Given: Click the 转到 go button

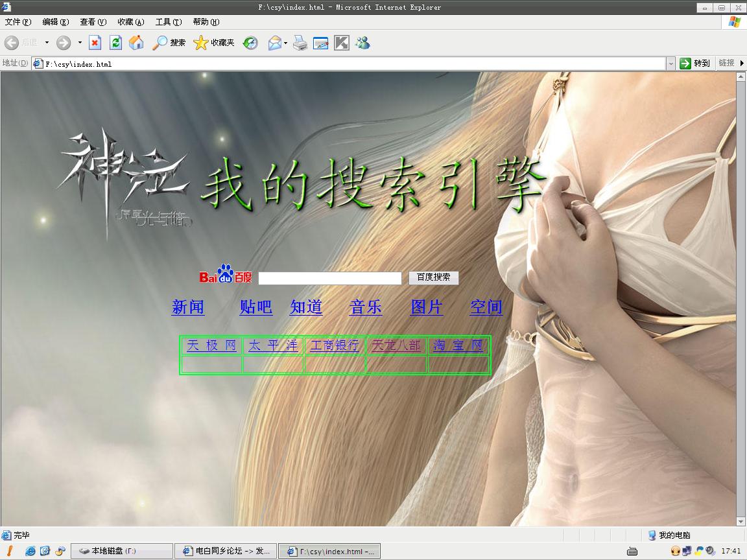Looking at the screenshot, I should (695, 64).
